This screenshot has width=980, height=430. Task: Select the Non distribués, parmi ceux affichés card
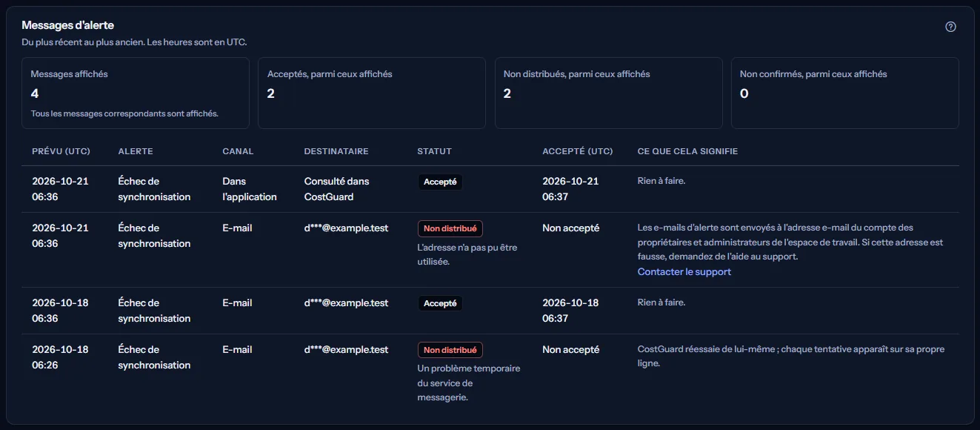pyautogui.click(x=609, y=93)
